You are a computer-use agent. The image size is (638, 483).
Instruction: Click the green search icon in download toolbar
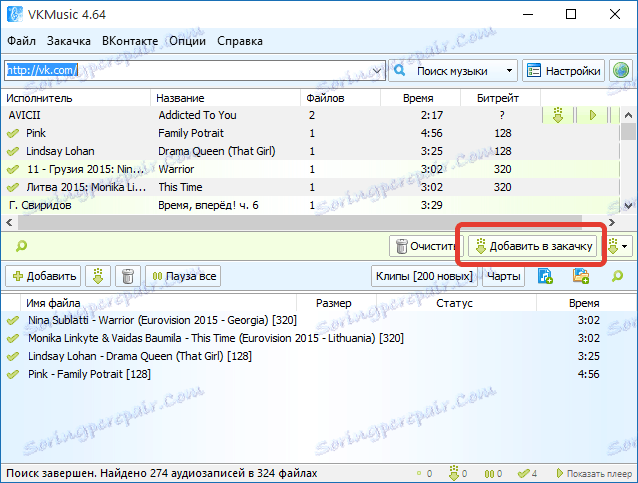[617, 276]
